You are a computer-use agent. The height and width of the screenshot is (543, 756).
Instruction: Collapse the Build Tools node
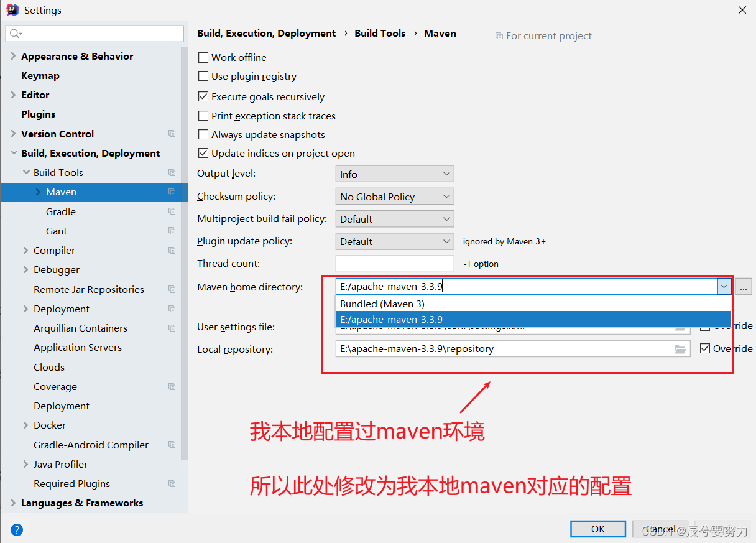25,172
